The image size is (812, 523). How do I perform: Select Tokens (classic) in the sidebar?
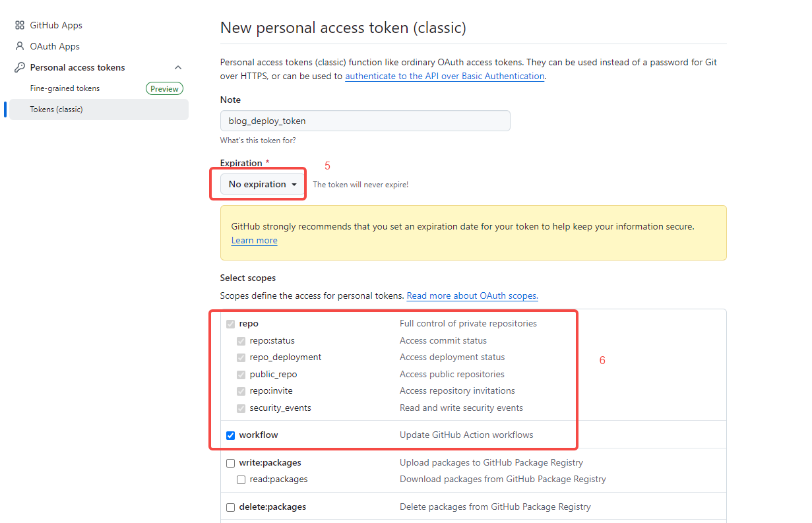click(x=56, y=109)
